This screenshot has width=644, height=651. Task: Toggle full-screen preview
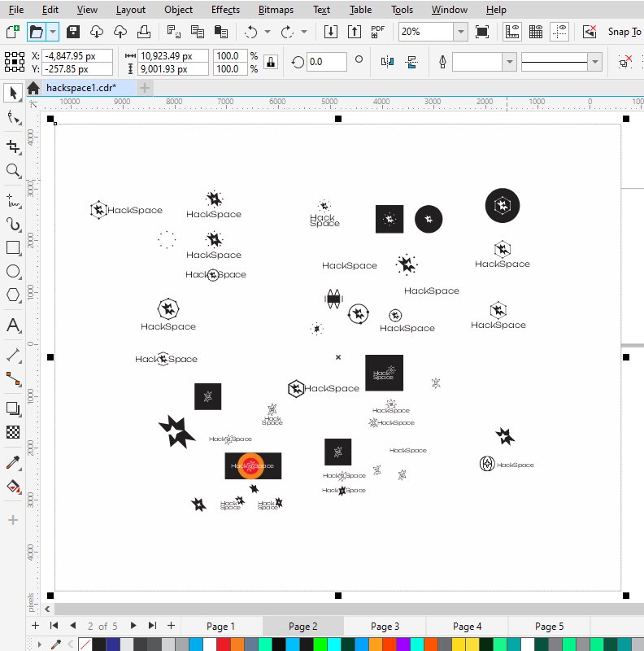[481, 32]
